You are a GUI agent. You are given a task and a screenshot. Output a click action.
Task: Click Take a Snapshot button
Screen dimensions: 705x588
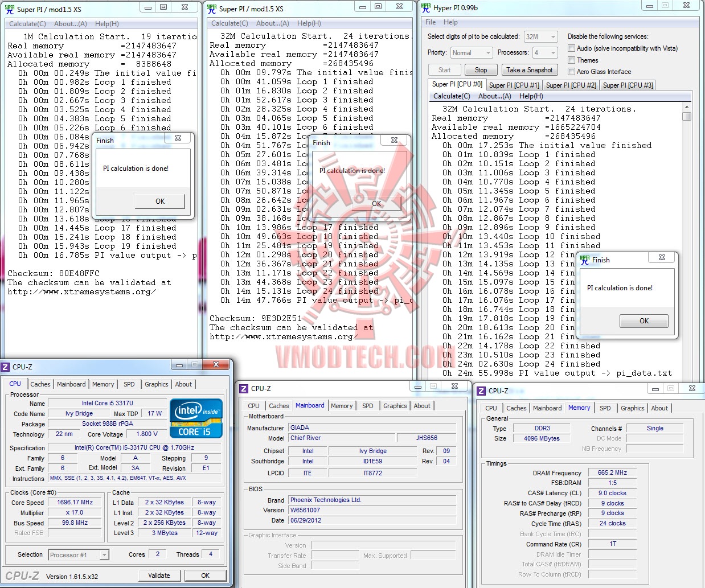point(530,70)
